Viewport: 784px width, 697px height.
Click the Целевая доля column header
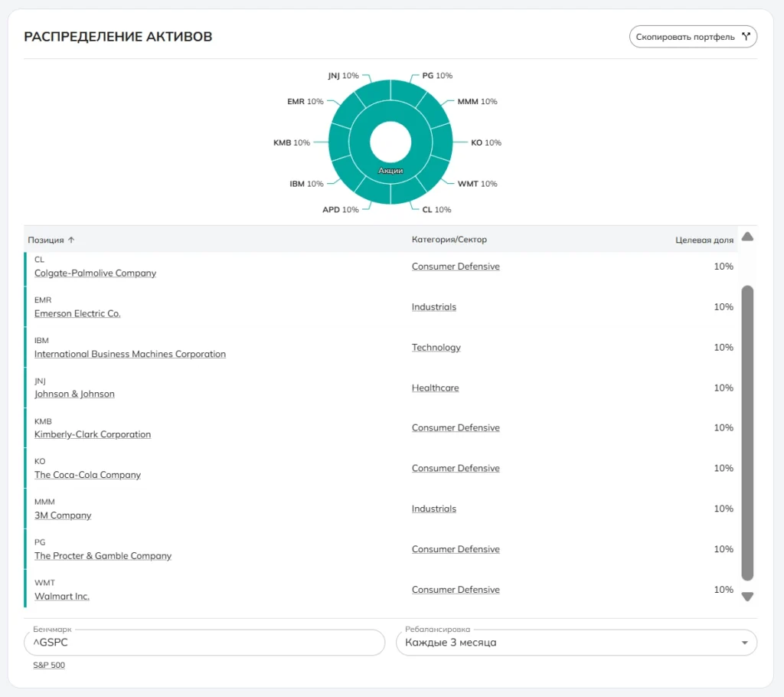704,241
